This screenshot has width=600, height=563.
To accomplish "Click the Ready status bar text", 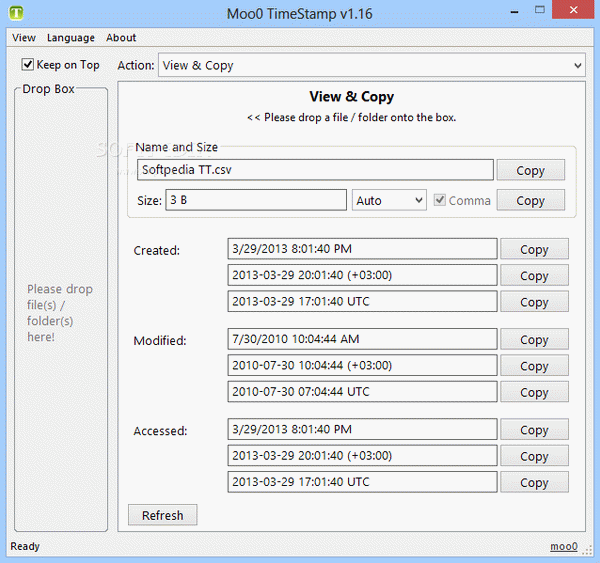I will coord(25,546).
